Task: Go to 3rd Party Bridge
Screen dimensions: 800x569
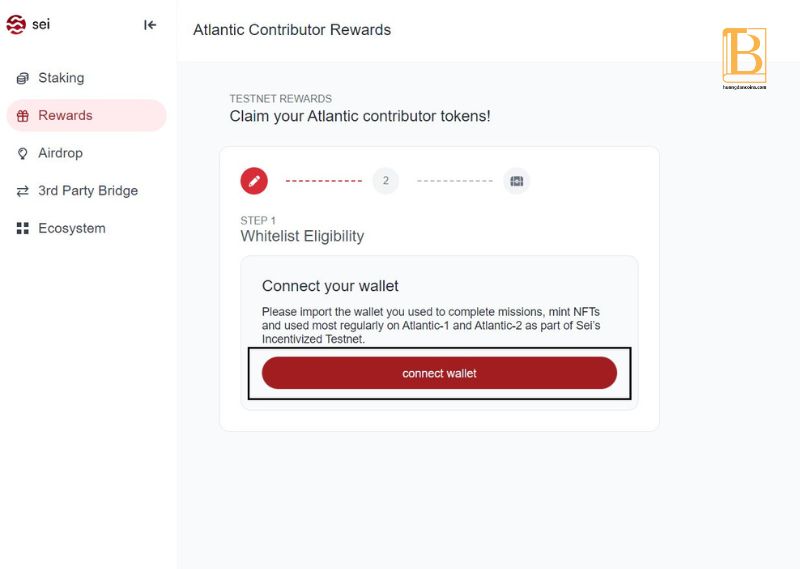Action: [x=86, y=191]
